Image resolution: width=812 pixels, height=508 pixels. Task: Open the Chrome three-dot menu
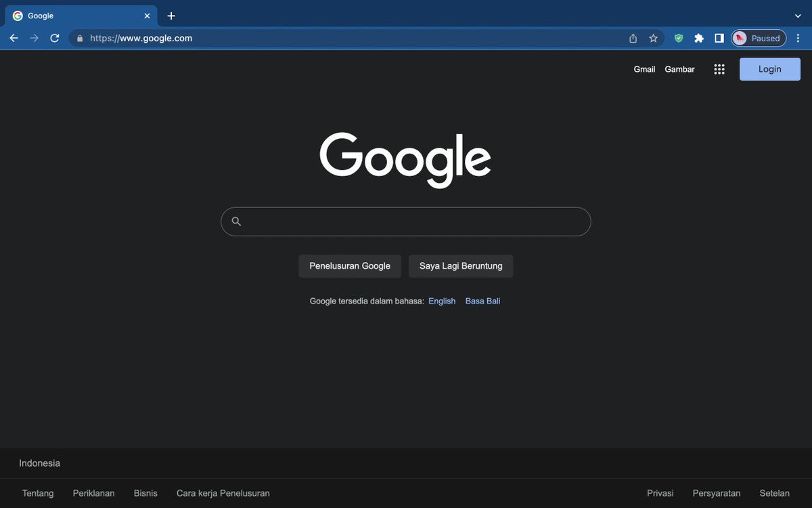coord(798,39)
